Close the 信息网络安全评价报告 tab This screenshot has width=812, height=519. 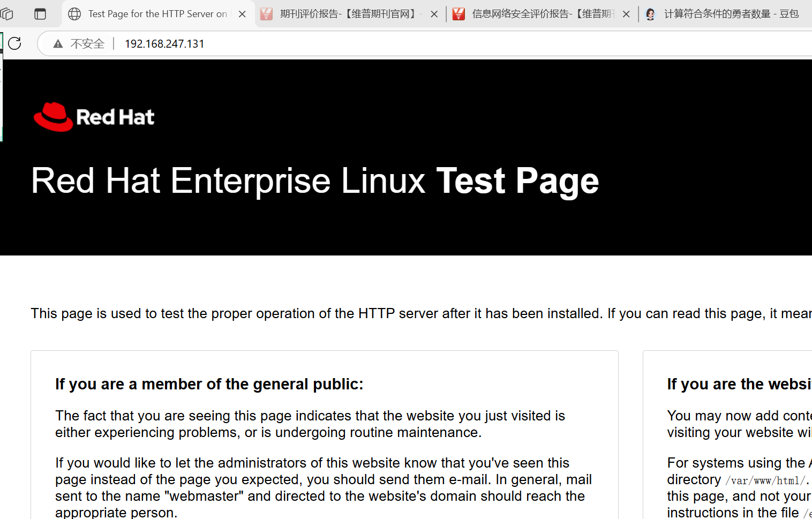pyautogui.click(x=626, y=14)
